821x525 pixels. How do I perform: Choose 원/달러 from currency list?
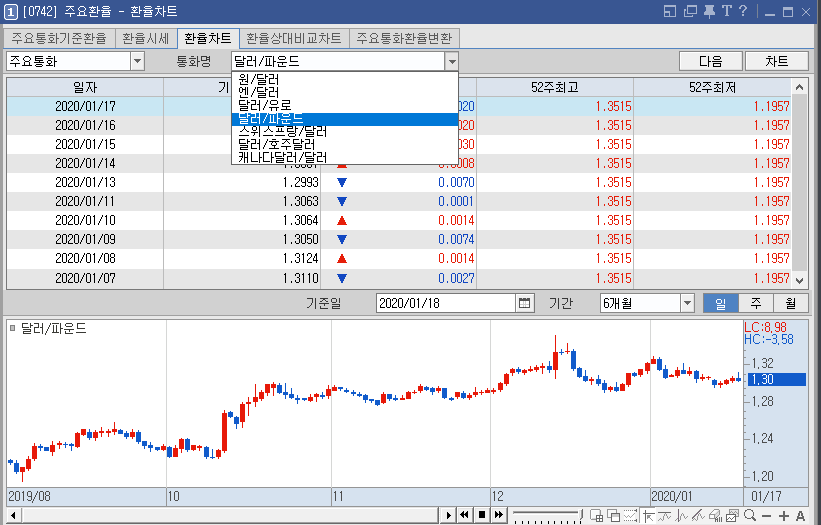[345, 80]
